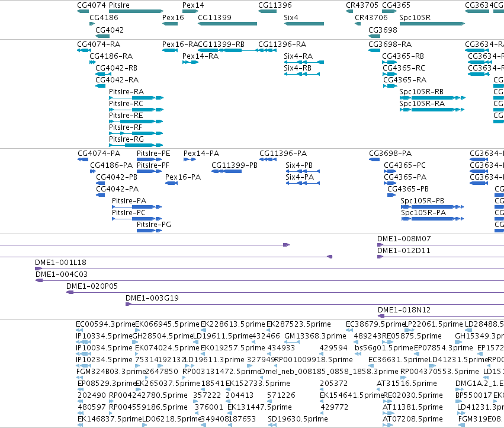
Task: Select the Spc105R gene bar
Action: [x=432, y=24]
